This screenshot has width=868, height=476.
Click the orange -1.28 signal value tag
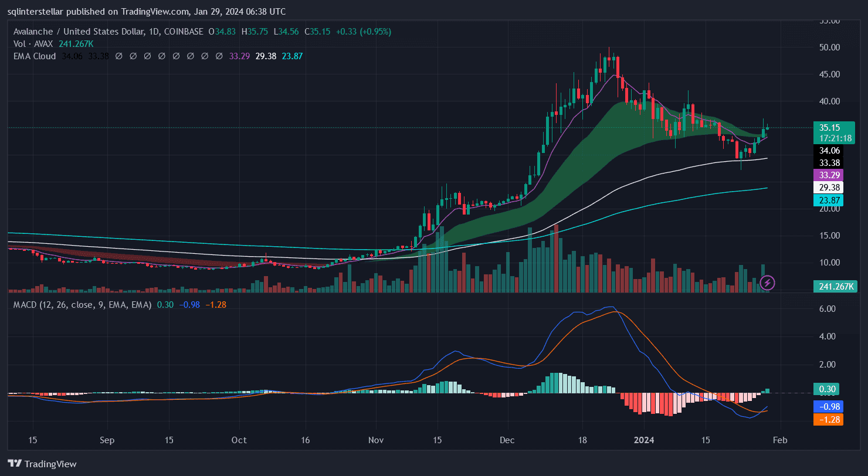828,419
